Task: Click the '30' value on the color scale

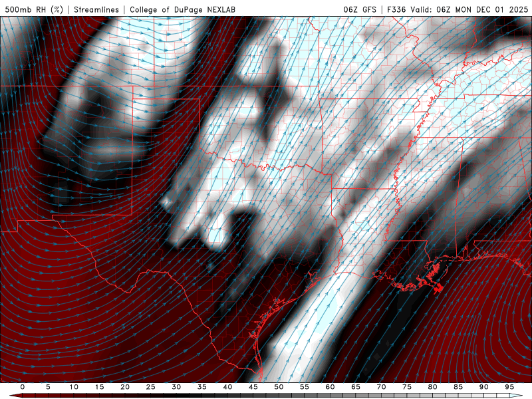Action: pos(176,387)
